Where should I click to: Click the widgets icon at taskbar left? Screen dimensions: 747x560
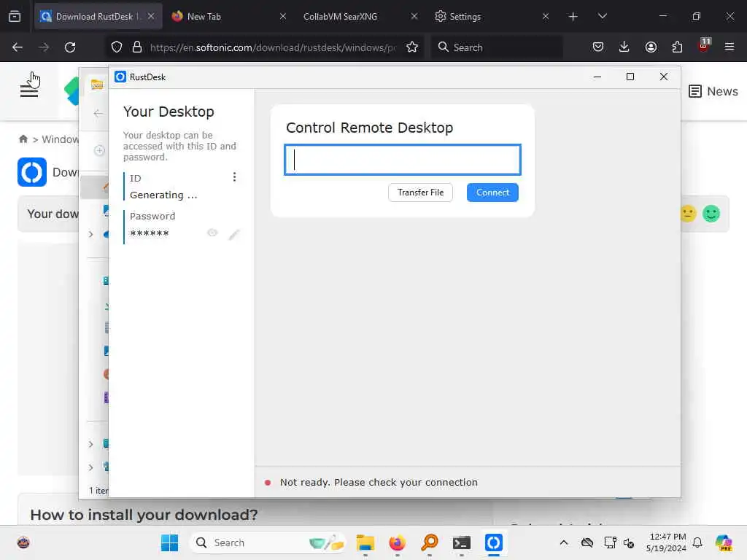pyautogui.click(x=23, y=542)
